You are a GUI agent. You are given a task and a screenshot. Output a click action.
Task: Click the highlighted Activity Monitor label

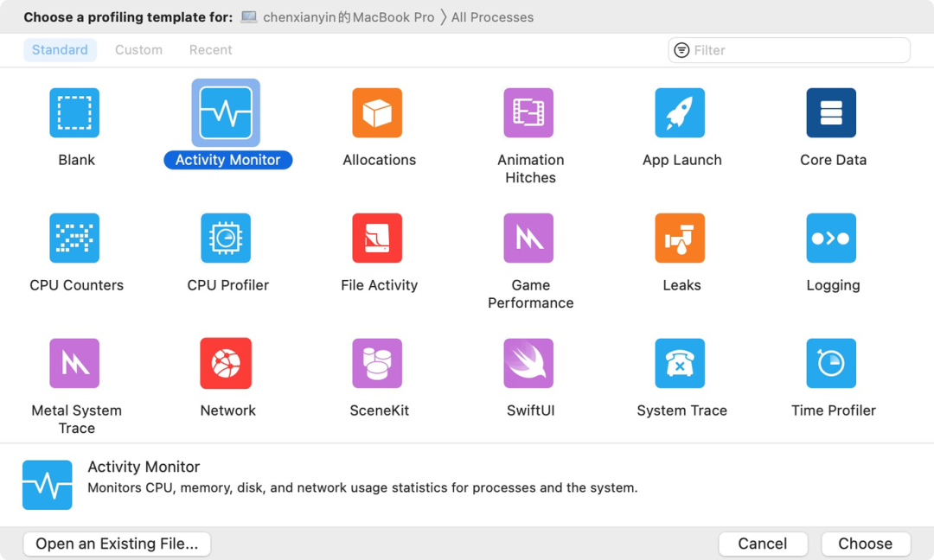pyautogui.click(x=228, y=160)
